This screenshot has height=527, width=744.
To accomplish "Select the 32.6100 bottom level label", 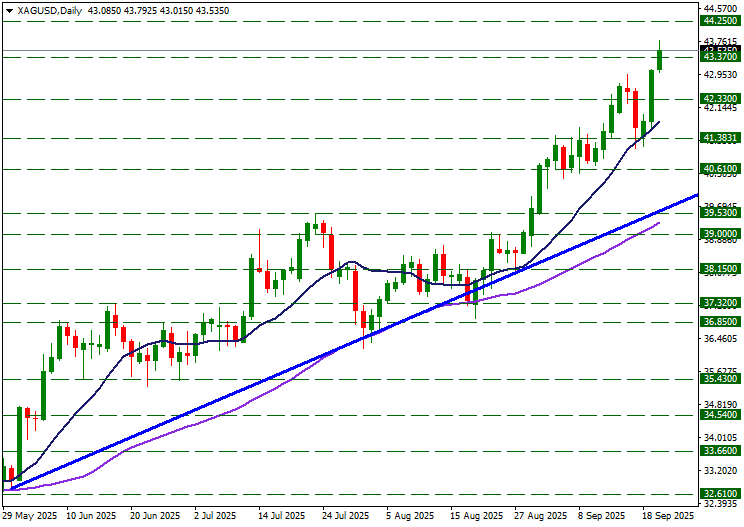I will [x=720, y=494].
